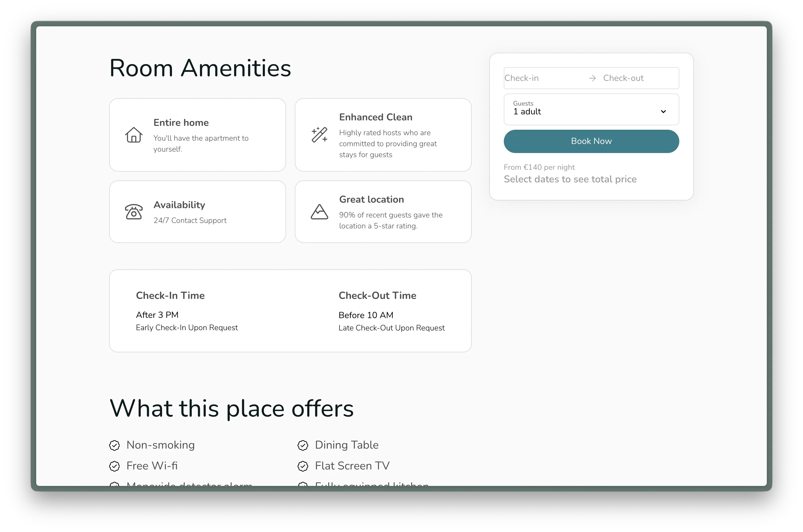
Task: Click the arrow between check-in and check-out
Action: tap(592, 78)
